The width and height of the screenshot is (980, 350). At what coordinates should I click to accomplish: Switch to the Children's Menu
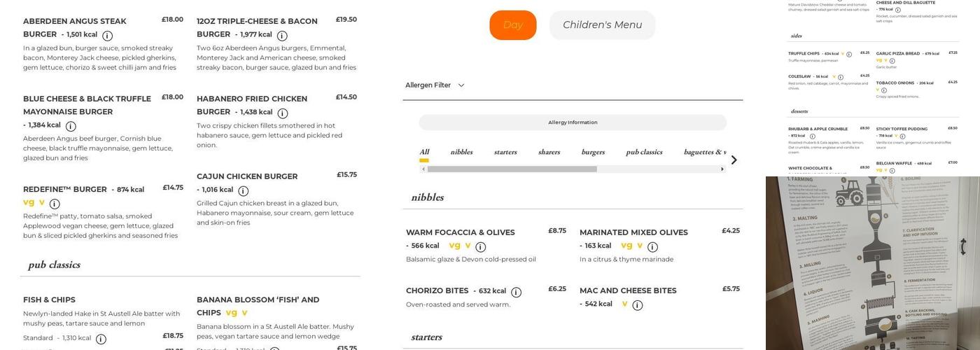(602, 25)
